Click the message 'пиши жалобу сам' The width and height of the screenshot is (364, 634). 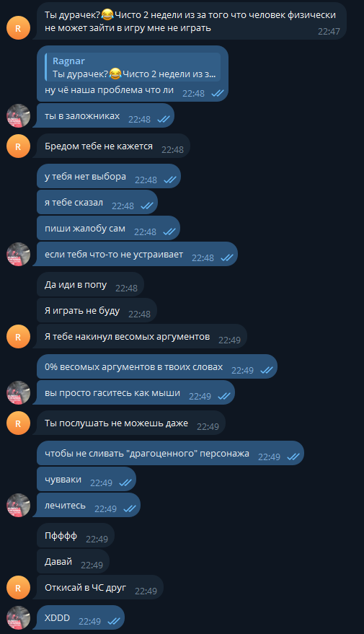108,228
